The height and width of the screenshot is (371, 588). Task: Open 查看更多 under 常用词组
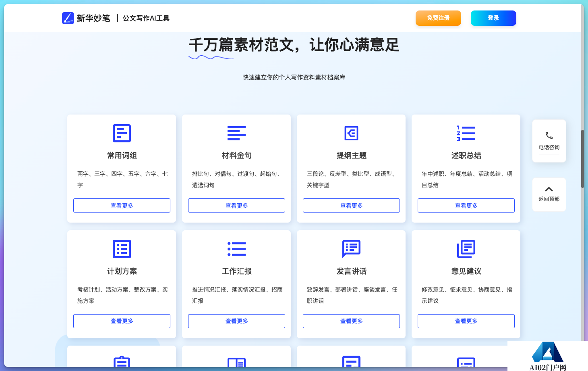coord(122,205)
